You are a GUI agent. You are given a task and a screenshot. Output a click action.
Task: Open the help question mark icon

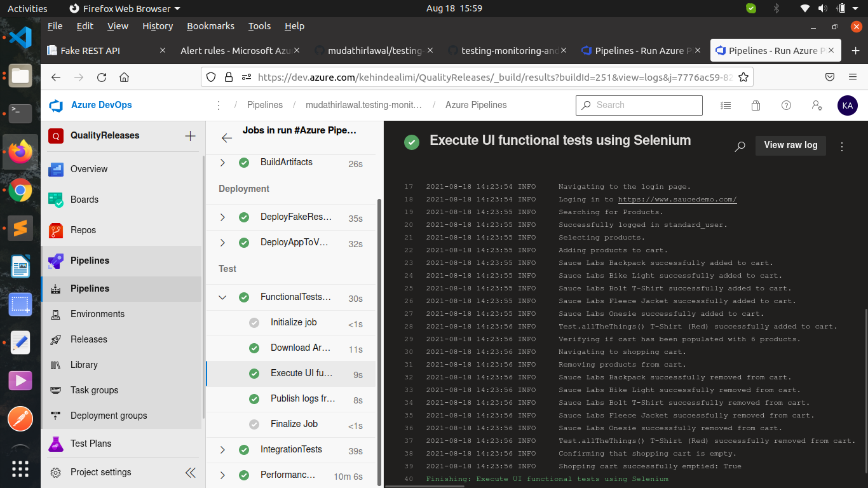point(786,105)
